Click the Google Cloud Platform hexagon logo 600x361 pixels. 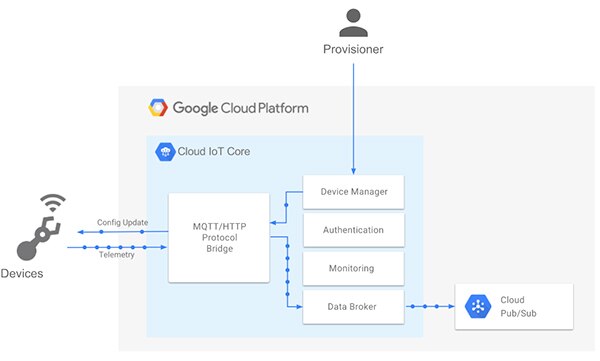158,108
